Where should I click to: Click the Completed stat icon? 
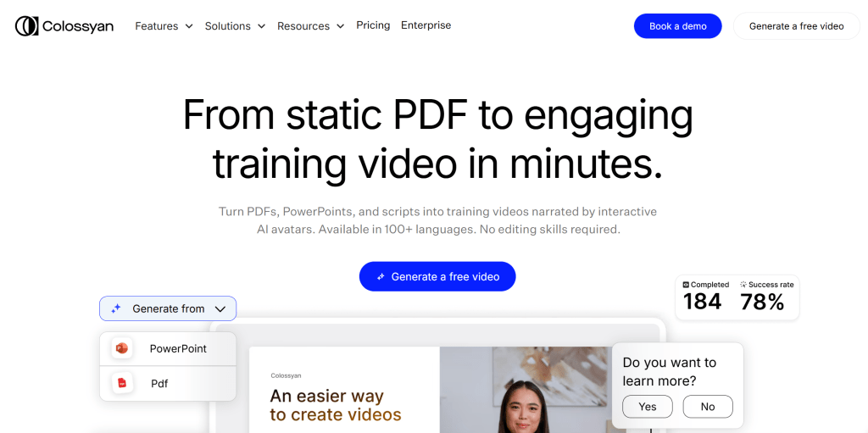pyautogui.click(x=687, y=285)
